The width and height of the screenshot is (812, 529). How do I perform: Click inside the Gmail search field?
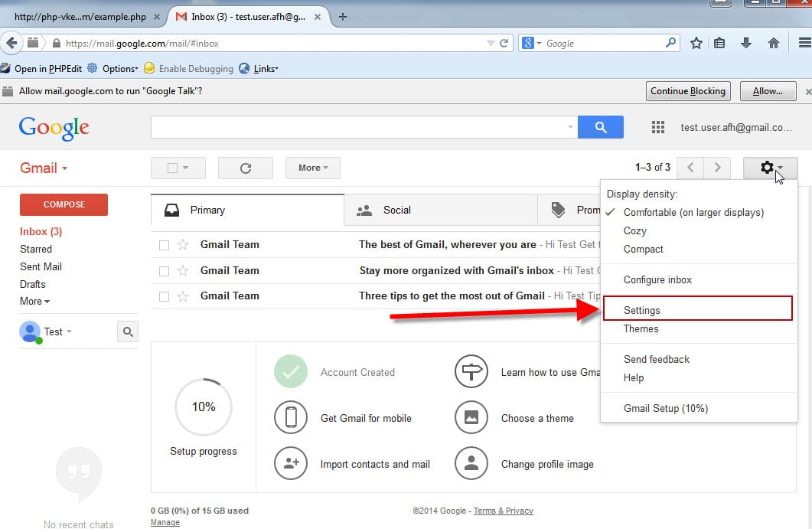click(x=360, y=127)
